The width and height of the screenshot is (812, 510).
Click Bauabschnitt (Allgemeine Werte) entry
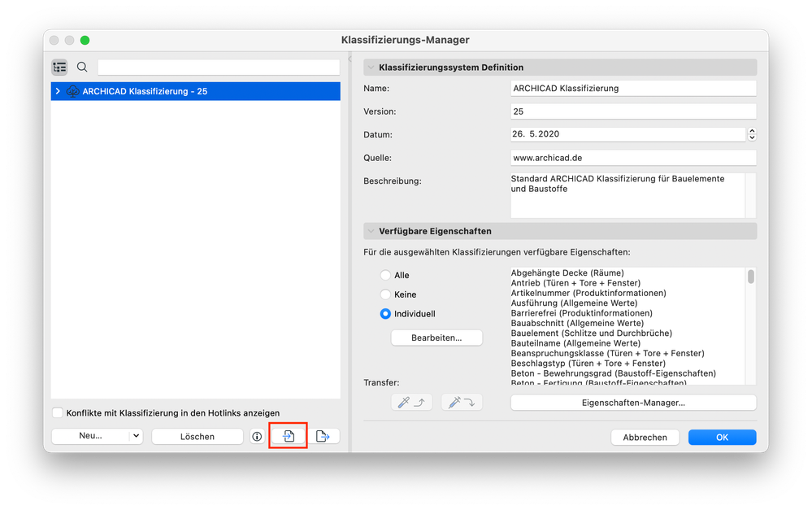[577, 323]
